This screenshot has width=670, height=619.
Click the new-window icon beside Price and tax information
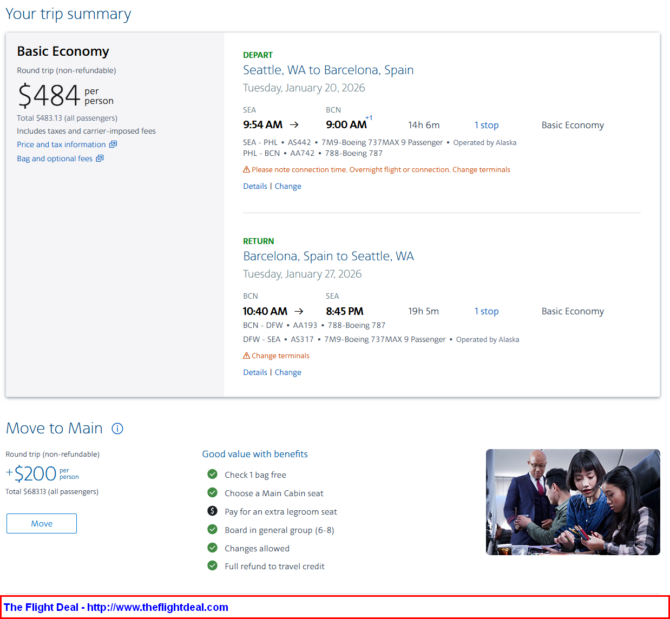pos(113,145)
